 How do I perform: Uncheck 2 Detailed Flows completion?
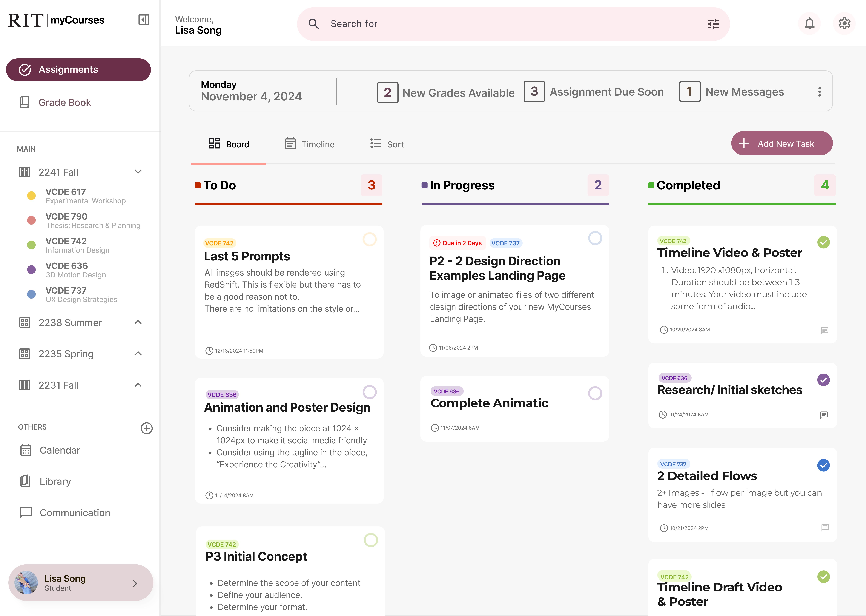[x=824, y=465]
